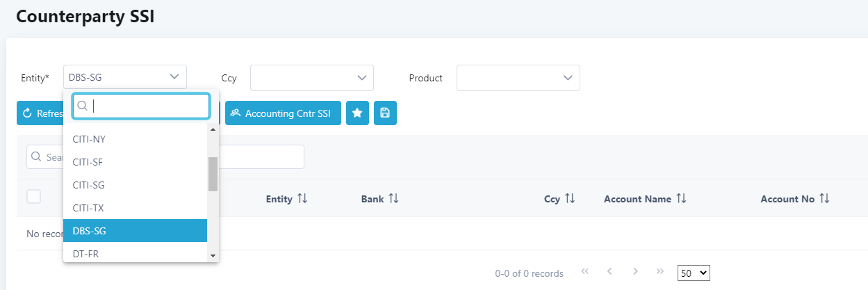Open the Ccy dropdown
868x290 pixels.
[312, 78]
